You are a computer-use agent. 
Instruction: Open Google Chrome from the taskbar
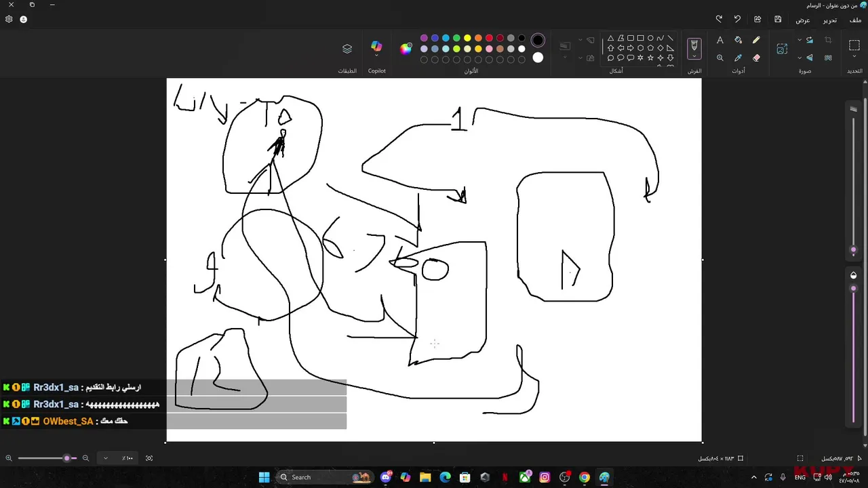585,477
